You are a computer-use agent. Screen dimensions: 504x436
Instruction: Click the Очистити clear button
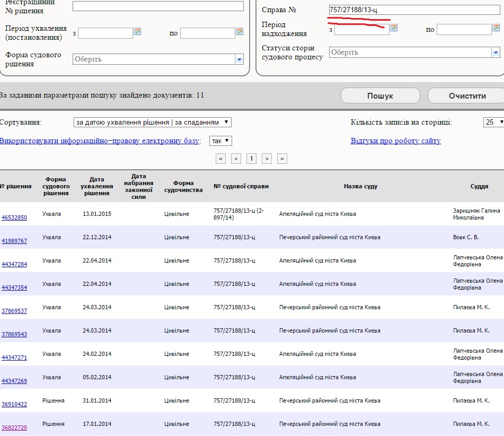tap(466, 96)
